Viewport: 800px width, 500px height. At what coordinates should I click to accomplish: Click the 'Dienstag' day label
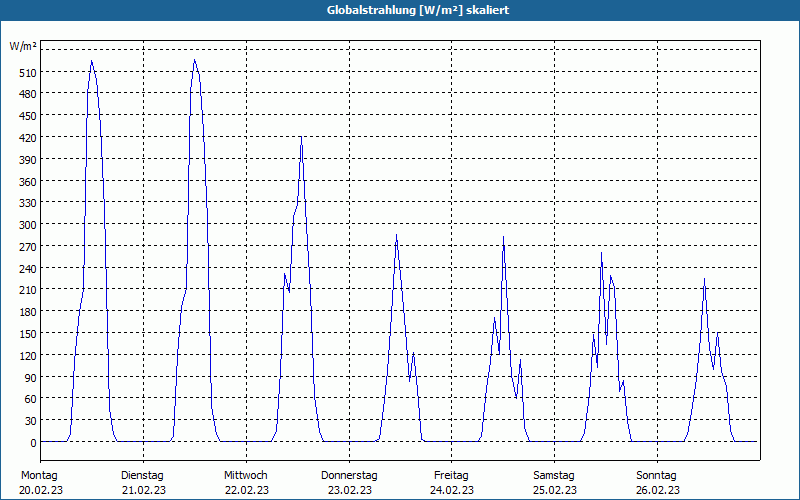point(142,476)
